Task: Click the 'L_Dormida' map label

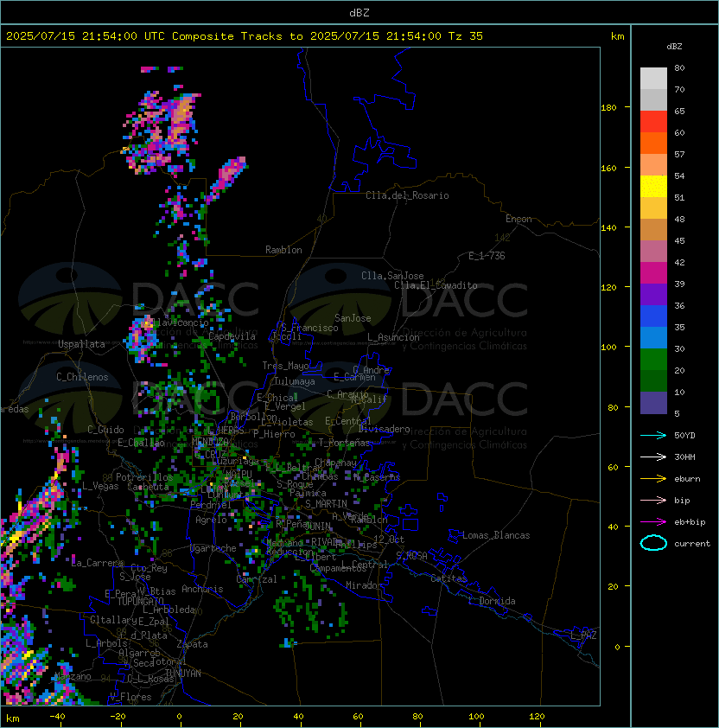Action: (492, 601)
